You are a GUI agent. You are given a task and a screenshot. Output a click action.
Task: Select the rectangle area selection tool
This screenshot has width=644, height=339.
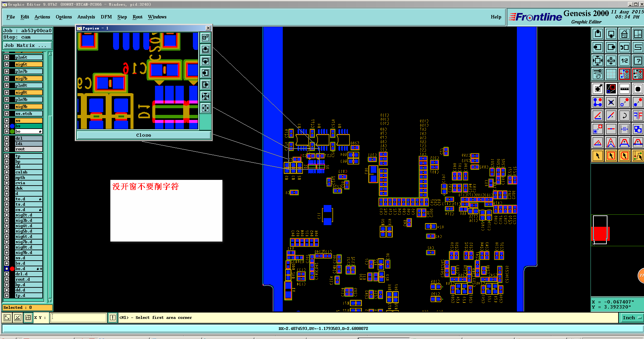(611, 156)
